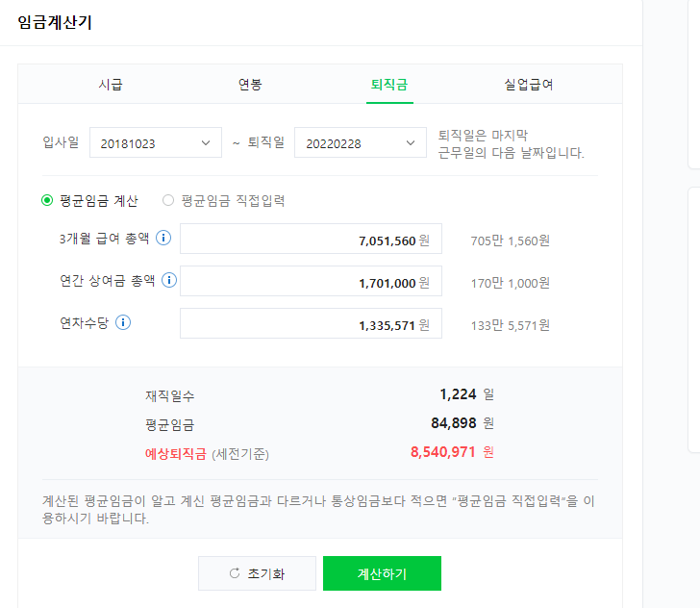Image resolution: width=700 pixels, height=608 pixels.
Task: Click chevron arrow of 20181023 dropdown
Action: tap(206, 143)
